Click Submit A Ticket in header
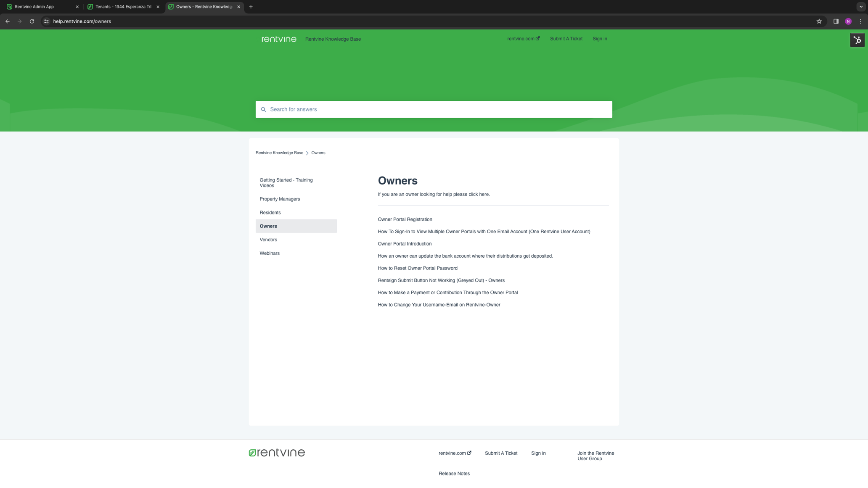The height and width of the screenshot is (488, 868). 566,39
